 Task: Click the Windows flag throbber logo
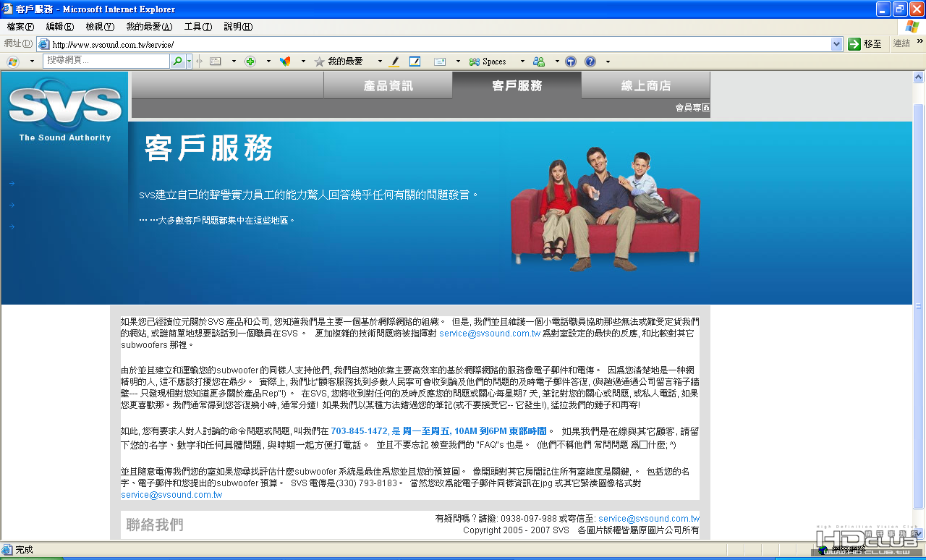click(x=912, y=27)
